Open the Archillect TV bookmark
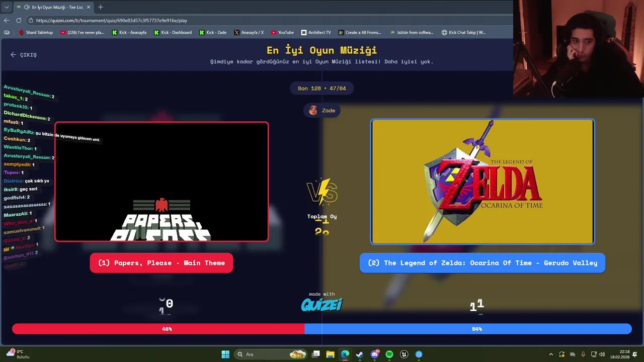Screen dimensions: 644x362 (316, 32)
